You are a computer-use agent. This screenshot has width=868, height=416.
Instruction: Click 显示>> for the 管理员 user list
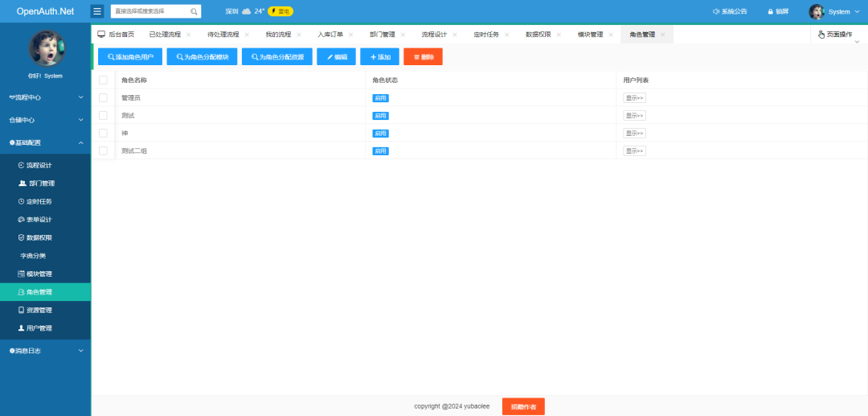[x=634, y=97]
